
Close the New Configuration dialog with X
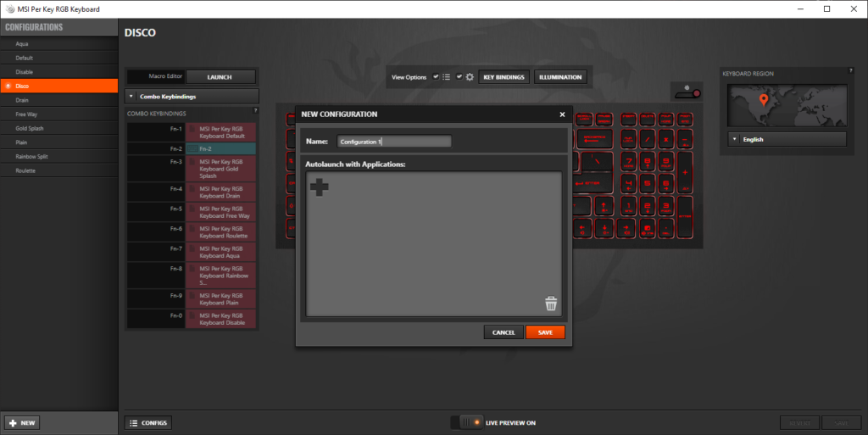click(562, 114)
